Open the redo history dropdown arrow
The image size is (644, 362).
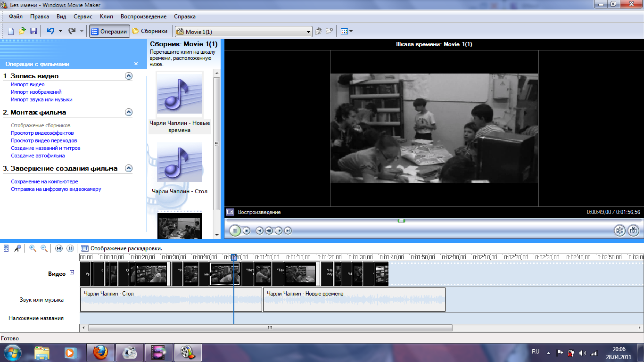82,32
